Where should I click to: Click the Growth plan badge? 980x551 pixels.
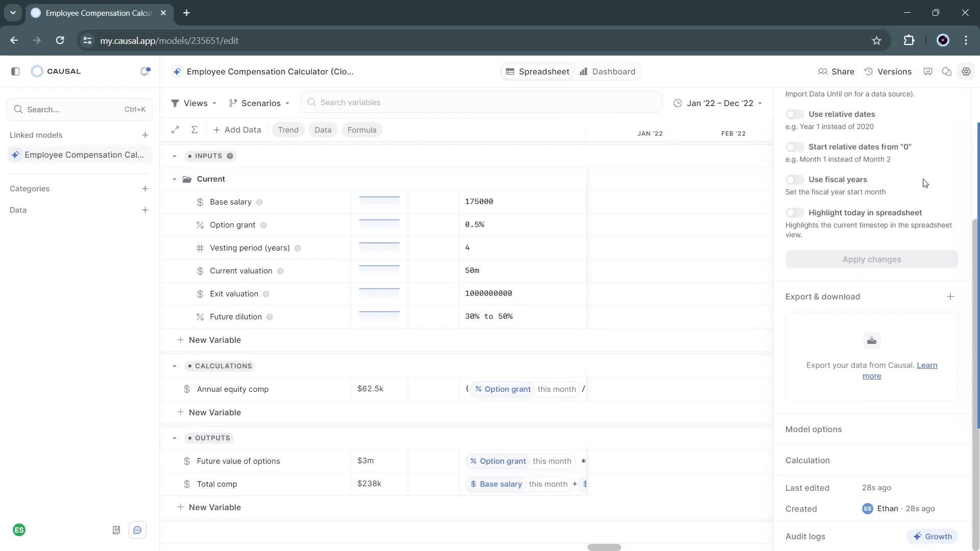[x=932, y=537]
